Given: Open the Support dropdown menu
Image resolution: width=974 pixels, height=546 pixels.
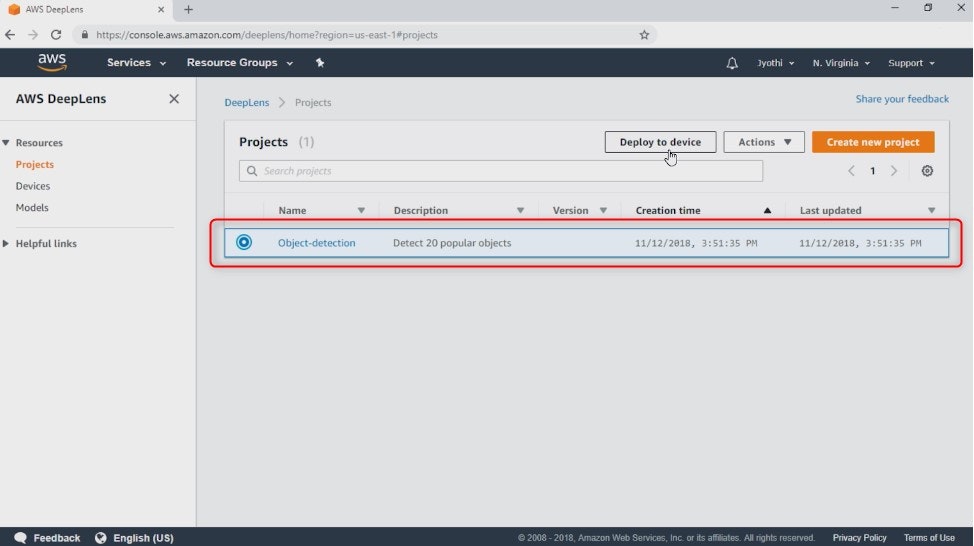Looking at the screenshot, I should (x=911, y=63).
